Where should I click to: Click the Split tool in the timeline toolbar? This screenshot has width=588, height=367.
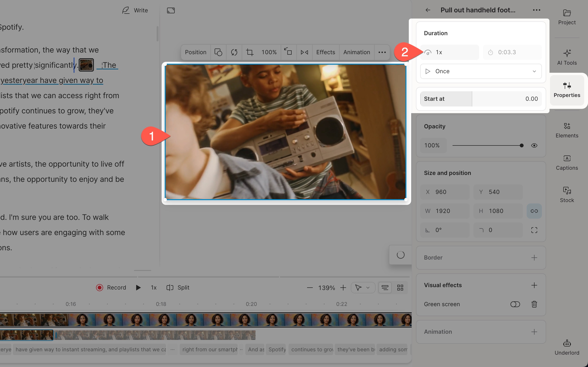point(178,287)
